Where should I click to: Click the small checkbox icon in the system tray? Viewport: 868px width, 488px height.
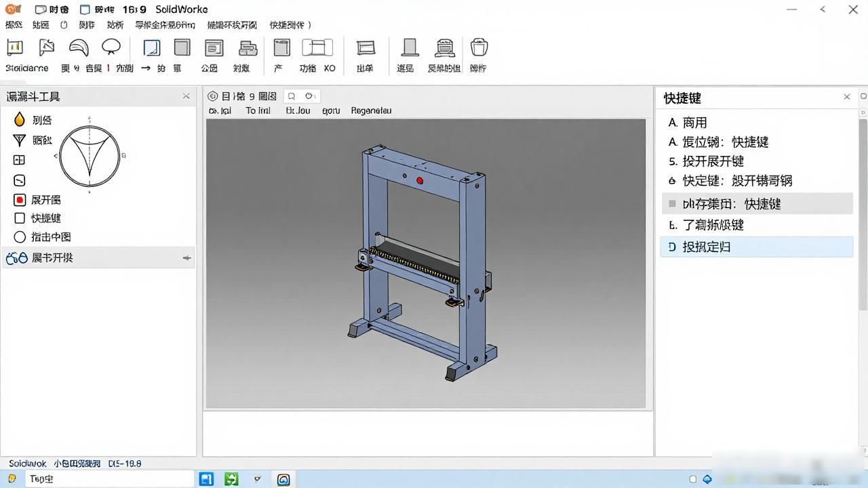tap(692, 479)
